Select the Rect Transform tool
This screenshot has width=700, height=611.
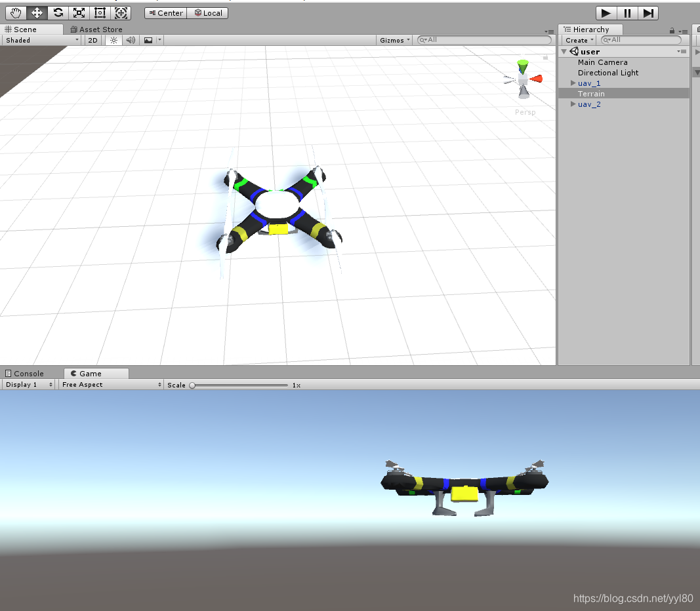(x=100, y=13)
